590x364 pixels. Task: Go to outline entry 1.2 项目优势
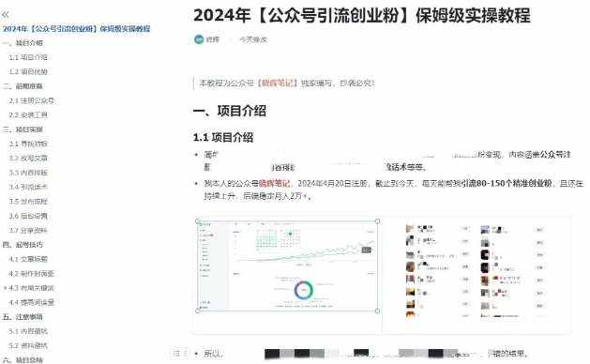(28, 71)
